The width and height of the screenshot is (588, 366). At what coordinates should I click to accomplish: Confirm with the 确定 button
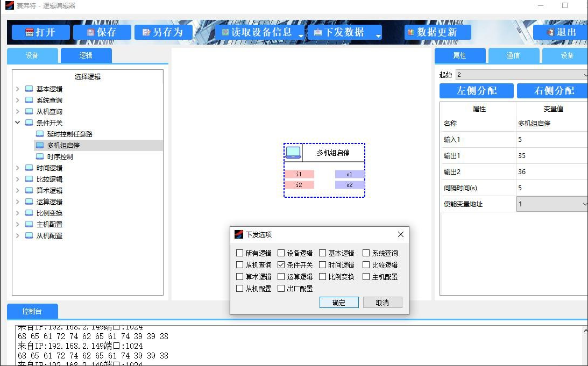pos(339,303)
